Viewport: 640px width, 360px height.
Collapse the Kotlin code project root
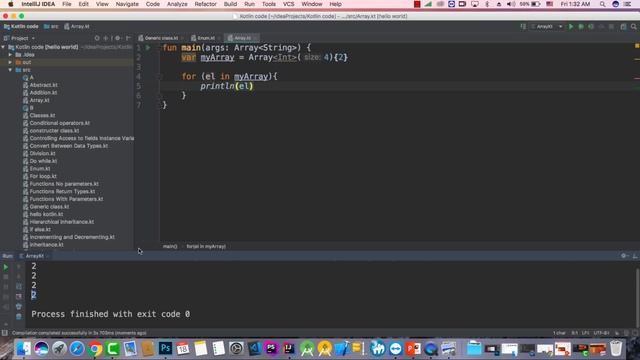pos(3,47)
